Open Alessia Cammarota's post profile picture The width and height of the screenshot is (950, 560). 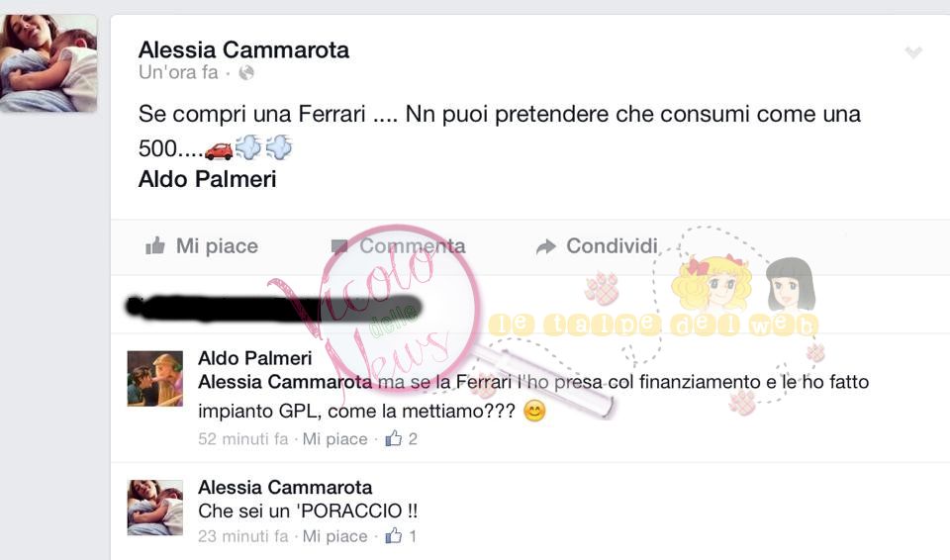coord(48,63)
